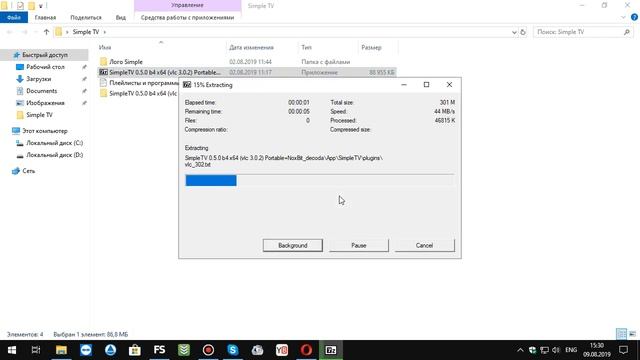Expand the ribbon with the chevron

[623, 17]
